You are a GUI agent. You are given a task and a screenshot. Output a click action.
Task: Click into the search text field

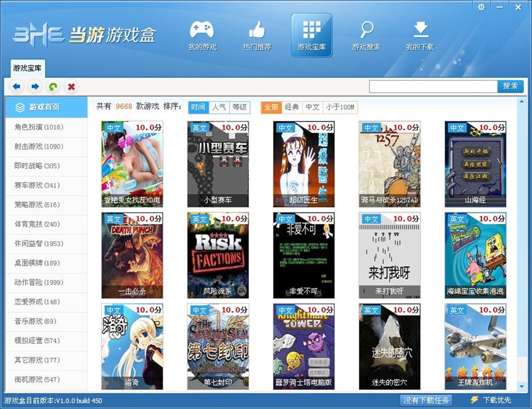point(433,86)
